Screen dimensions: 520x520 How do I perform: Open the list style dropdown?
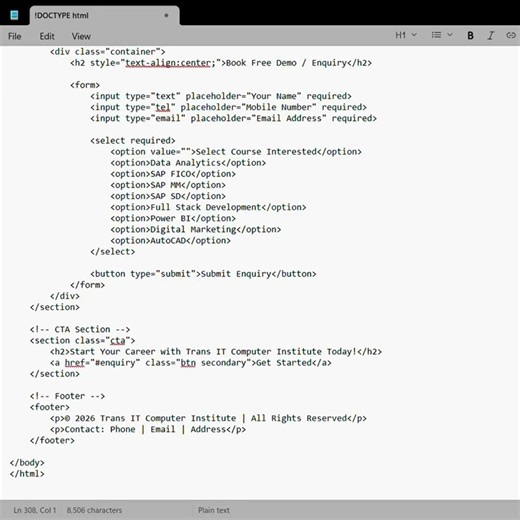[442, 35]
